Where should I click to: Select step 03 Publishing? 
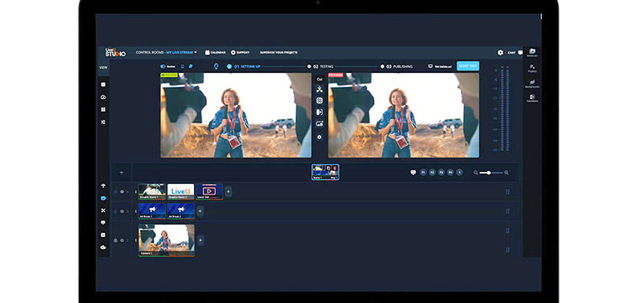tap(396, 66)
